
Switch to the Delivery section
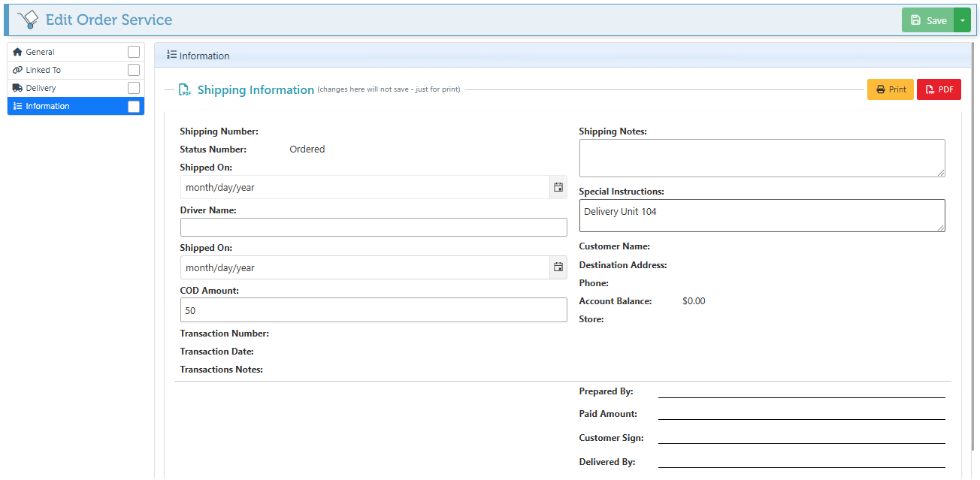point(41,88)
